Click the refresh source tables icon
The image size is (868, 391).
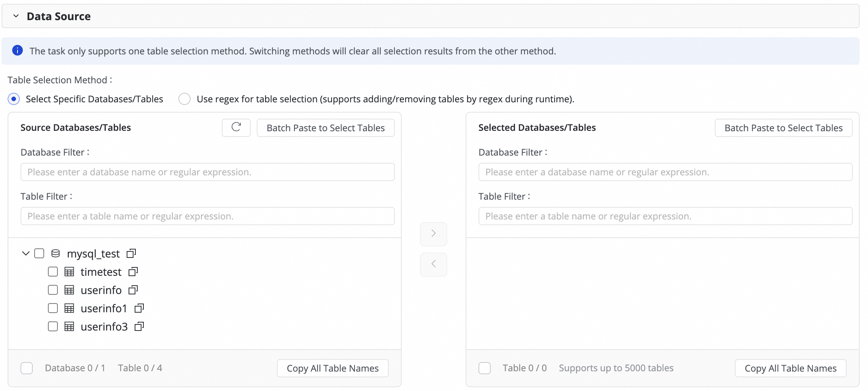pyautogui.click(x=236, y=127)
